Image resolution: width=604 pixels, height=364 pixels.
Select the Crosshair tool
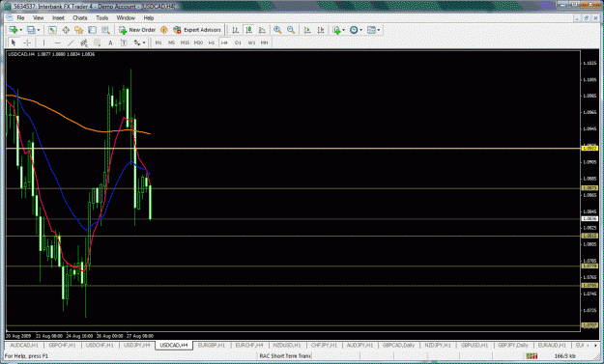[x=27, y=42]
